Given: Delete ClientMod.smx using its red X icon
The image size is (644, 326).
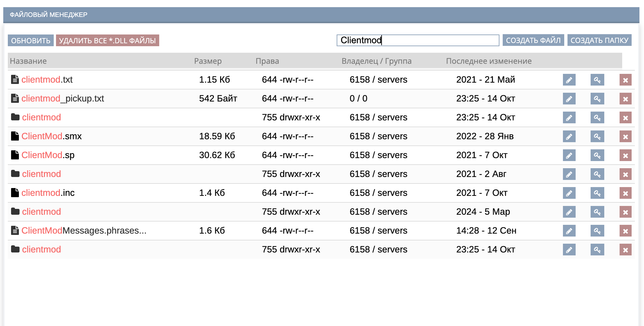Looking at the screenshot, I should click(x=625, y=136).
